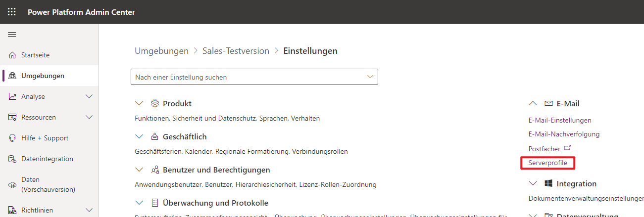Click the Ressourcen icon in sidebar

[12, 117]
